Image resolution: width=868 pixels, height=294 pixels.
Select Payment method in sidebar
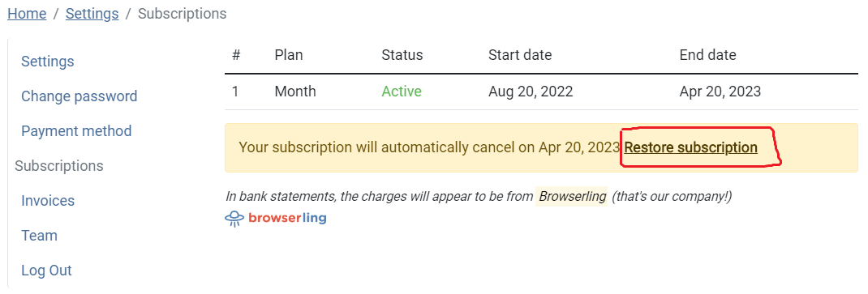tap(76, 131)
